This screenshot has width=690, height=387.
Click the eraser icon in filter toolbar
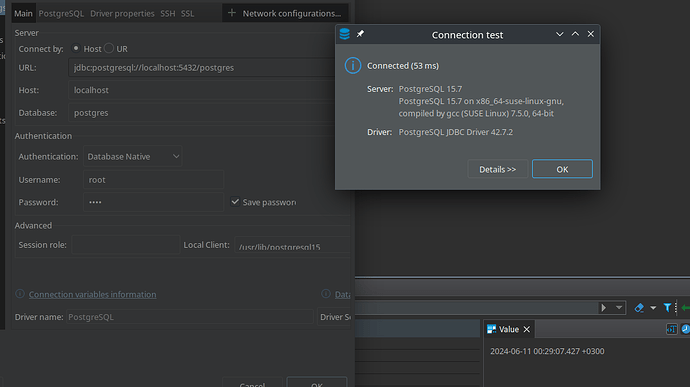tap(639, 308)
